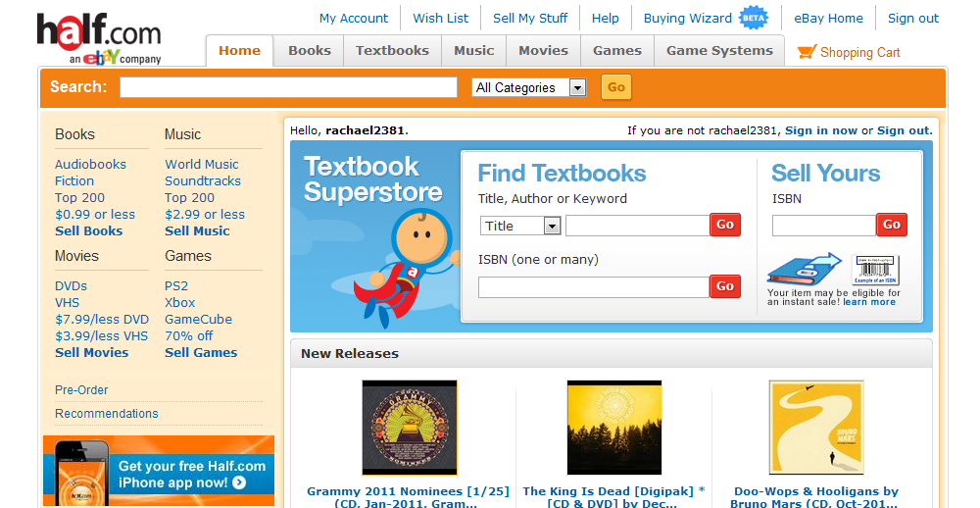Focus the main Search input field

(289, 87)
